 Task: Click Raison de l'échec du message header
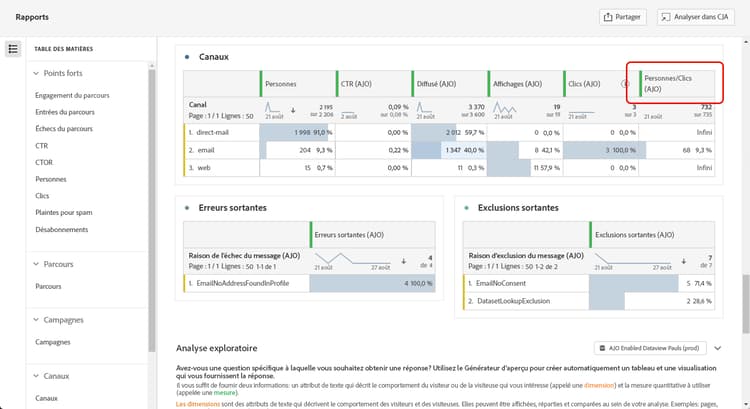pyautogui.click(x=244, y=256)
